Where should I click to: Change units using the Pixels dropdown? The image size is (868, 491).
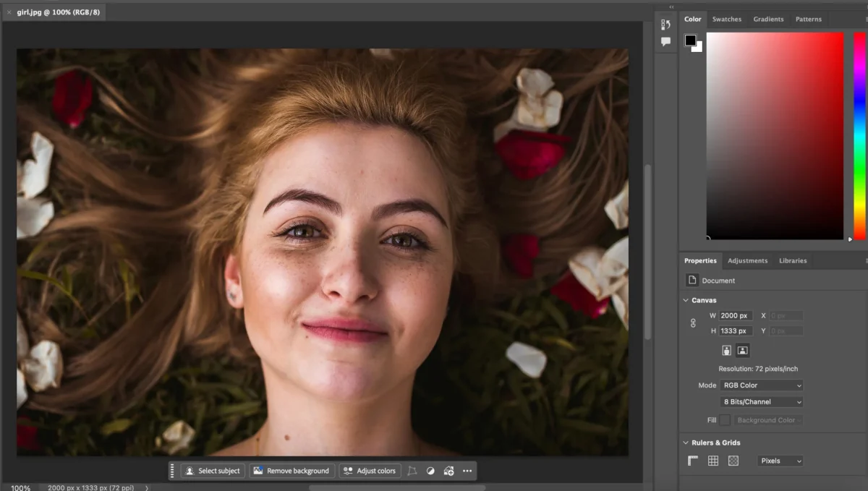[780, 461]
